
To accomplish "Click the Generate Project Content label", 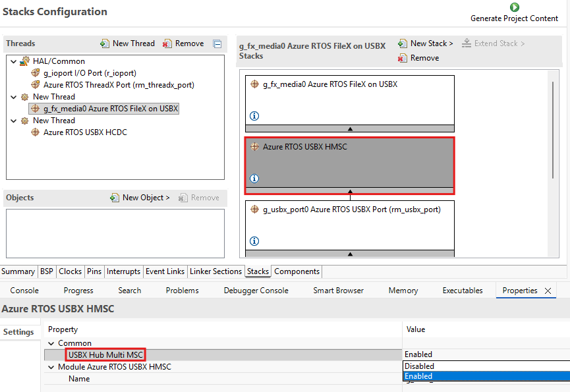I will point(514,18).
